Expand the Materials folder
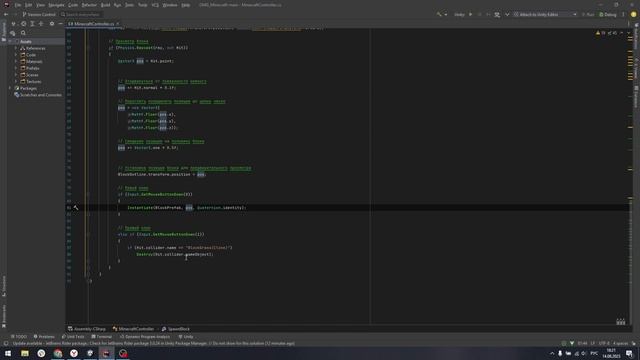This screenshot has height=360, width=640. (16, 62)
